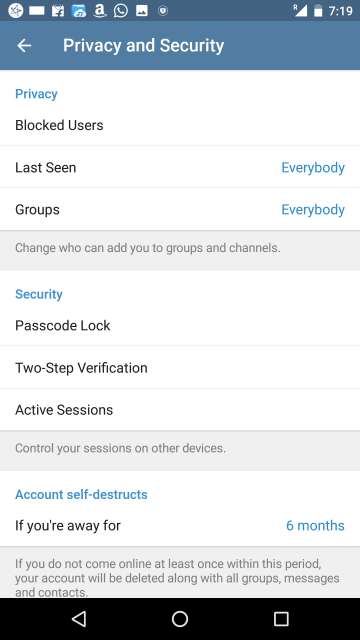Tap Android back navigation triangle
This screenshot has width=360, height=640.
[x=79, y=619]
